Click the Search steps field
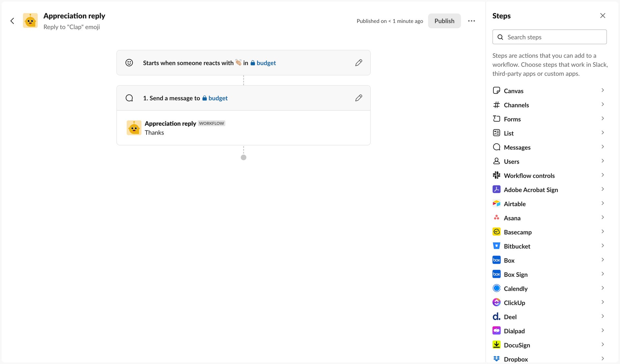The width and height of the screenshot is (620, 364). (550, 37)
